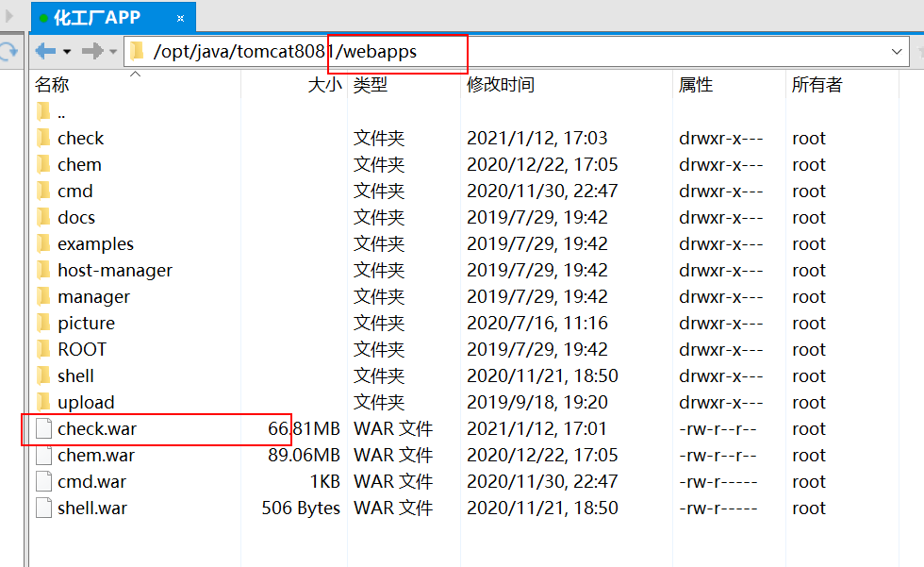Select the file name check.war
924x567 pixels.
tap(97, 428)
